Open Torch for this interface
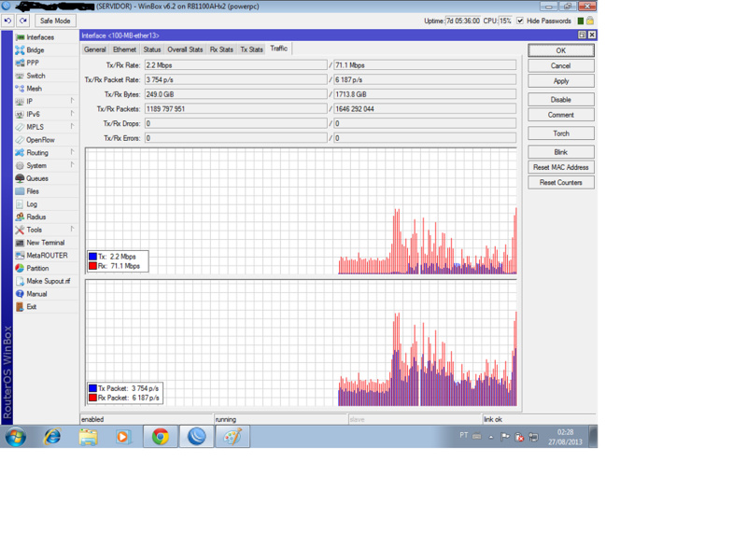This screenshot has width=747, height=560. coord(561,133)
